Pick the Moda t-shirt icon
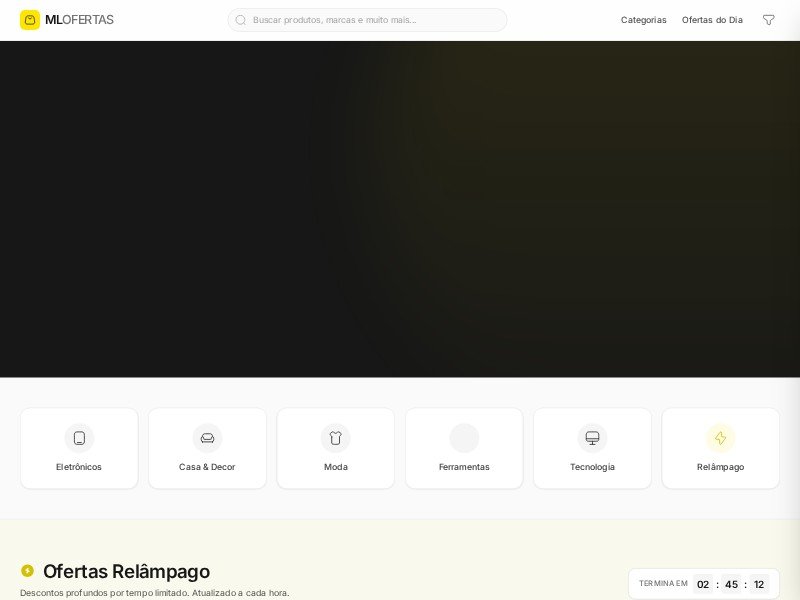 (335, 438)
